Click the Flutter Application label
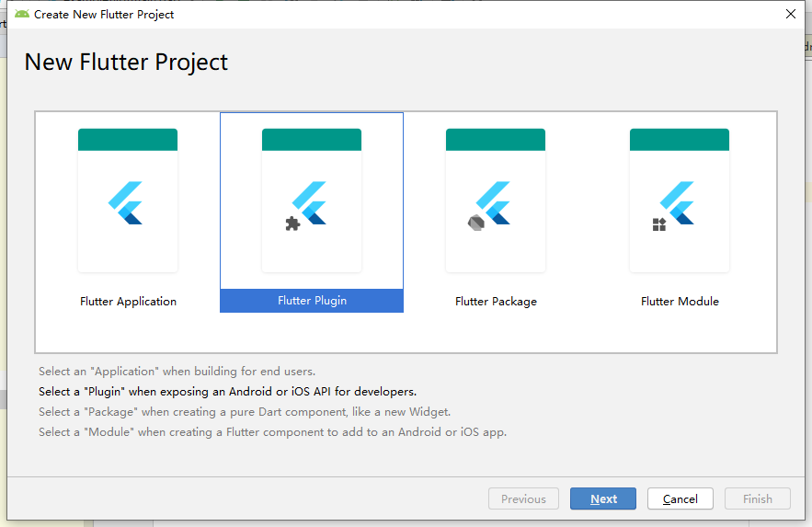 click(128, 302)
